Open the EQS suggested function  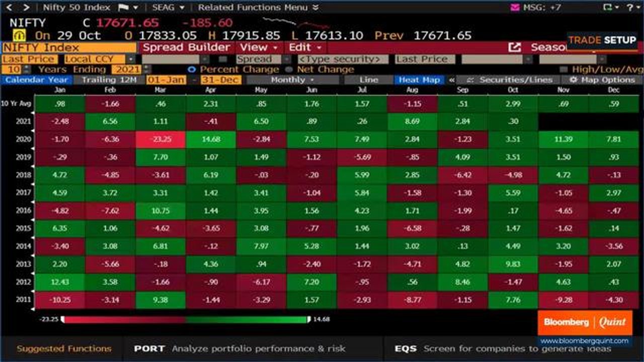click(503, 348)
